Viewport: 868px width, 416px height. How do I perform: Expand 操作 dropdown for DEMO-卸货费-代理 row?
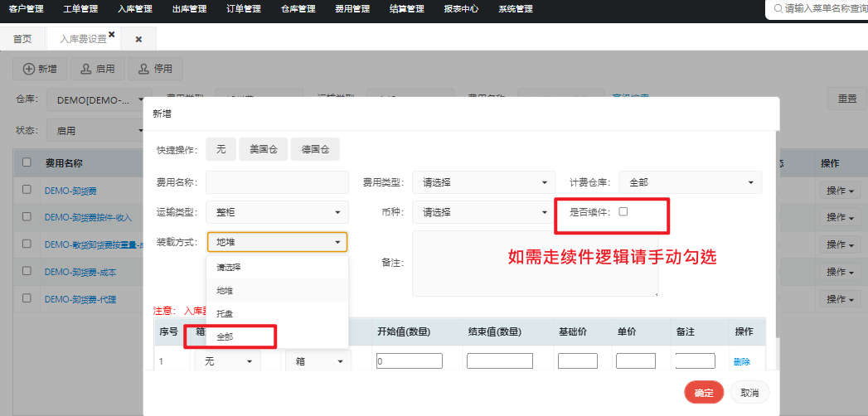click(839, 298)
